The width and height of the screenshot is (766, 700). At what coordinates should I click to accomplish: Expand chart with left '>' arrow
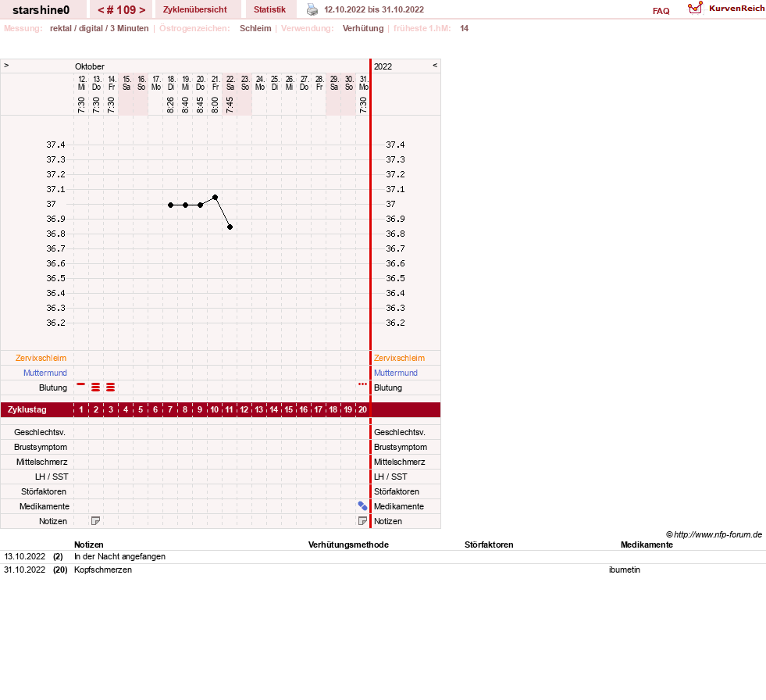[x=6, y=66]
